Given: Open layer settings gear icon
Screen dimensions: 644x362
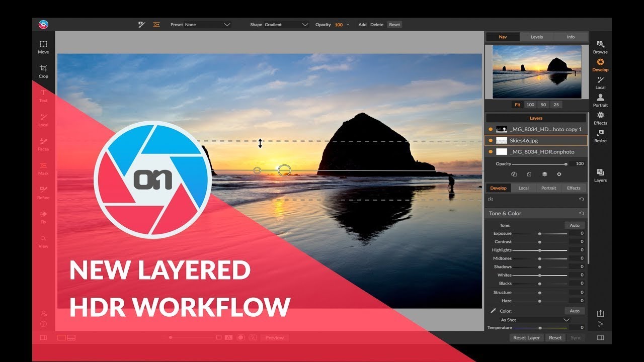Looking at the screenshot, I should (x=559, y=174).
